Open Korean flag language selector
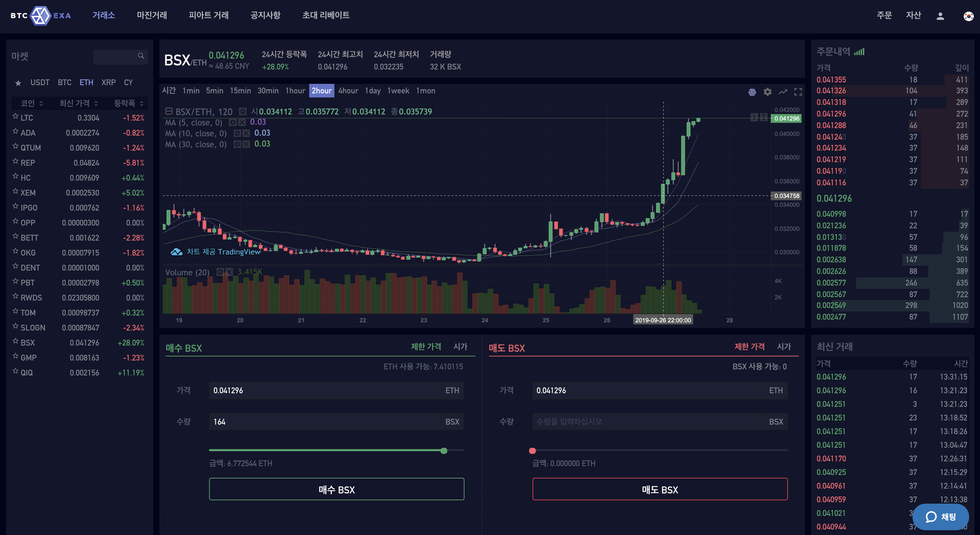 coord(968,16)
